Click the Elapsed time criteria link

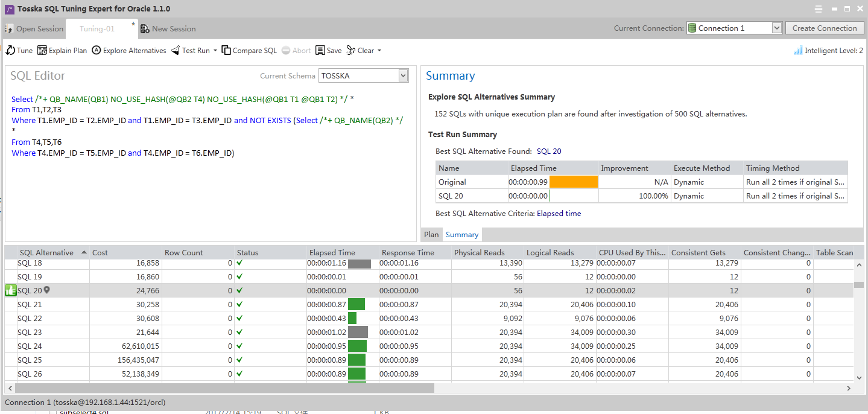[x=559, y=214]
